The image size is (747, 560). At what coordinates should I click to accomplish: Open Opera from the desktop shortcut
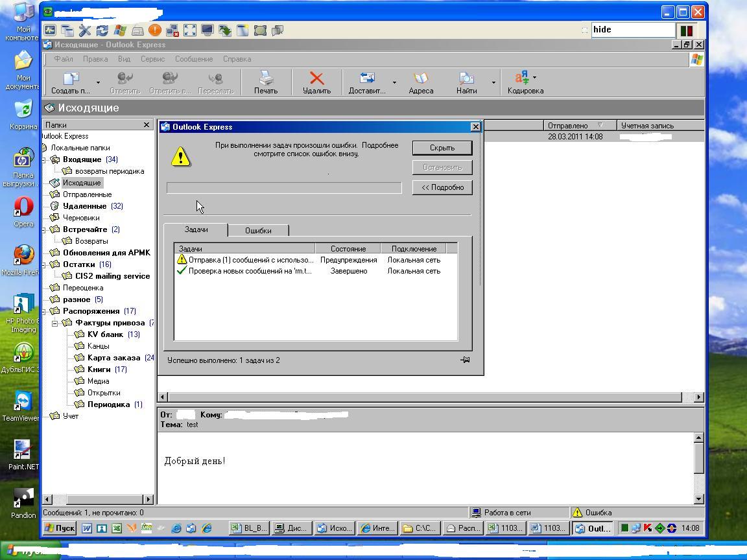pos(23,207)
